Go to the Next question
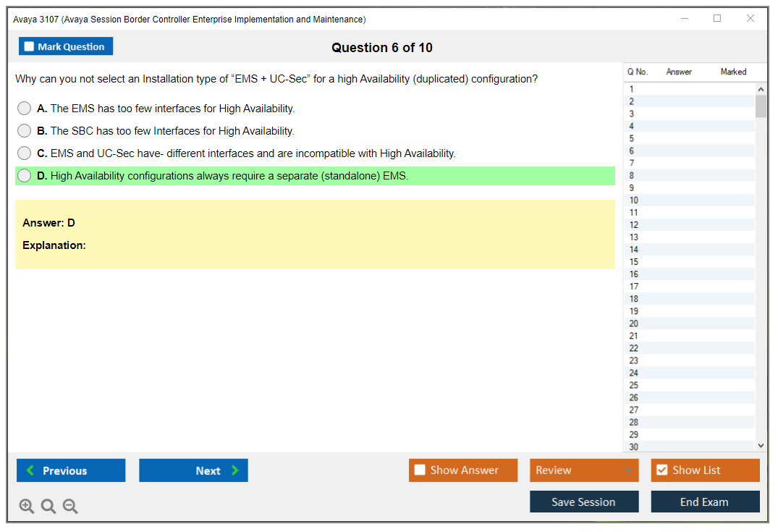 (193, 470)
